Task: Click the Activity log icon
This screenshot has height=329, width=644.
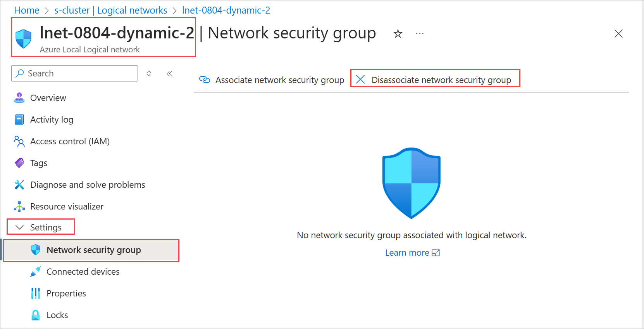Action: click(19, 119)
